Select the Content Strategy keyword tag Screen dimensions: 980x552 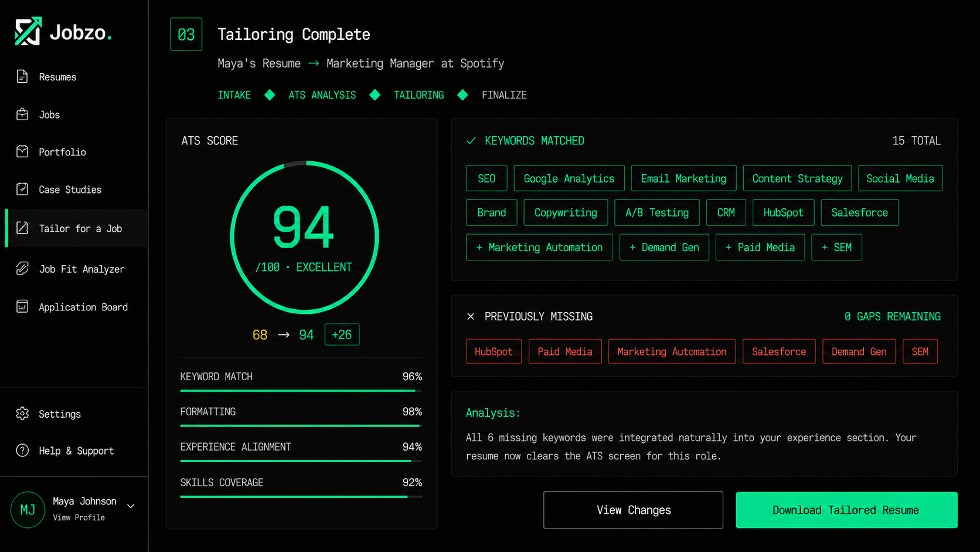(x=797, y=178)
